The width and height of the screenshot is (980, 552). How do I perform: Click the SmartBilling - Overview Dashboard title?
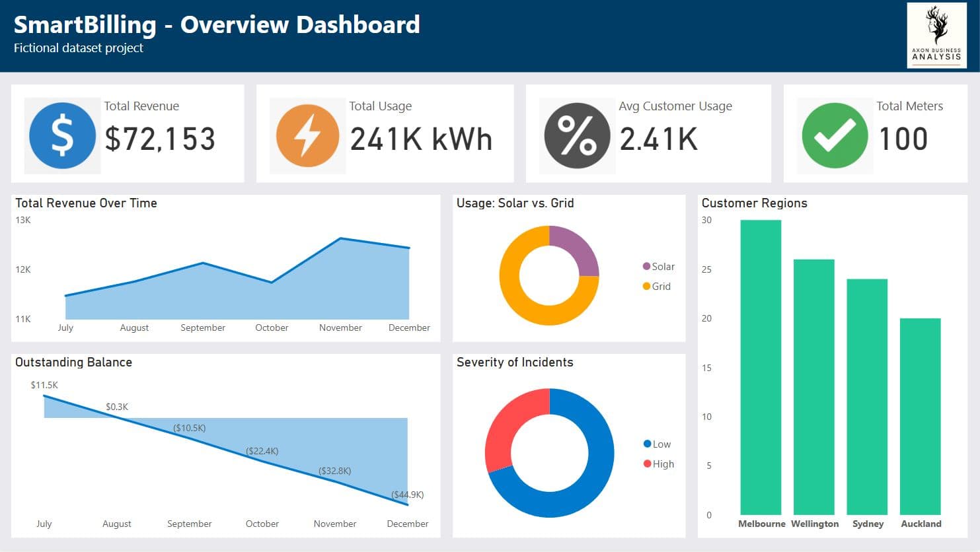pos(217,24)
